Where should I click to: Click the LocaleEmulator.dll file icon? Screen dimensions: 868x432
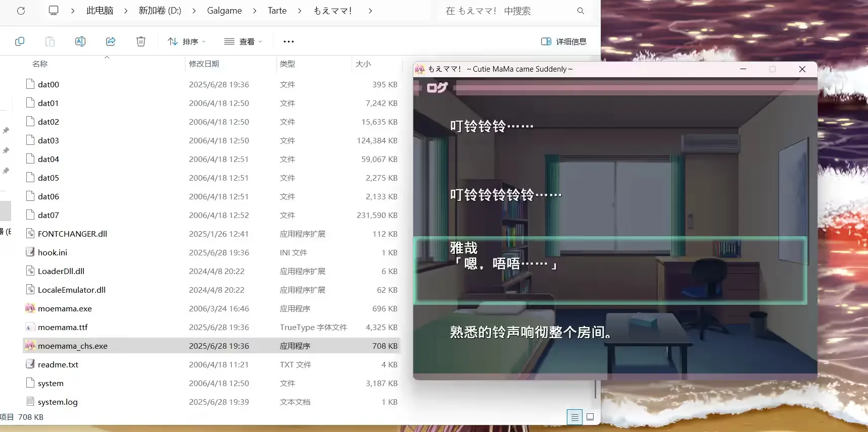coord(30,290)
